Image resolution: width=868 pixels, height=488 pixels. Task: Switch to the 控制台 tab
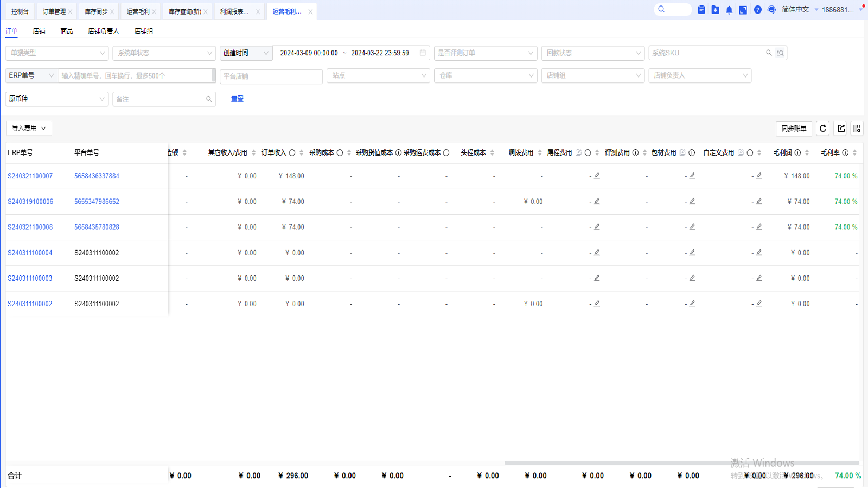click(20, 11)
